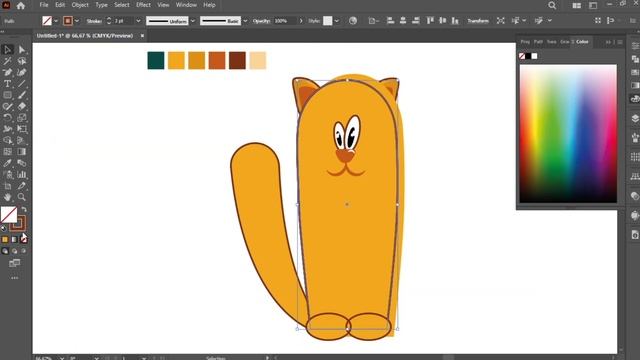Open Edit Toolbar three dots
Viewport: 640px width, 360px height.
(15, 278)
